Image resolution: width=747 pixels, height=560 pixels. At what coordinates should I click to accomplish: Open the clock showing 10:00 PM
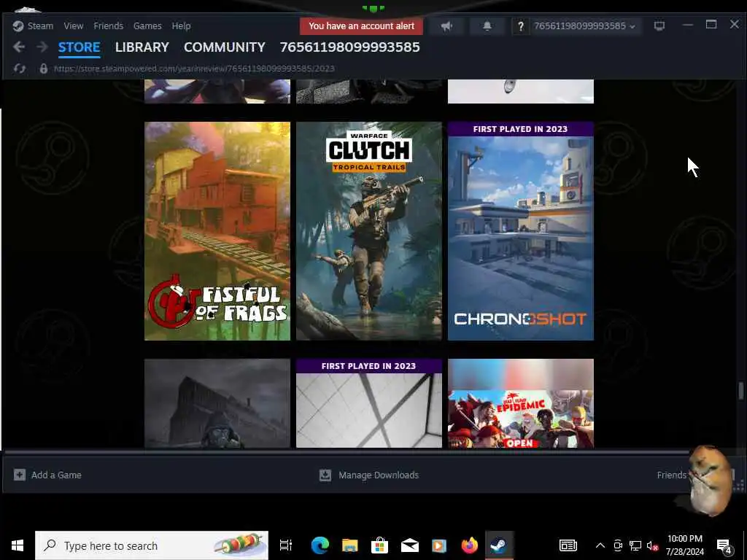[x=684, y=545]
